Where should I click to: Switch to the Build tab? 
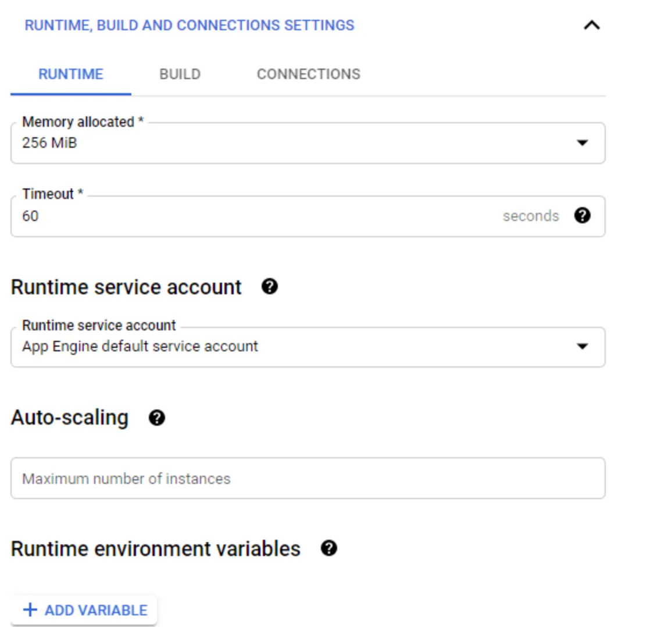[180, 74]
